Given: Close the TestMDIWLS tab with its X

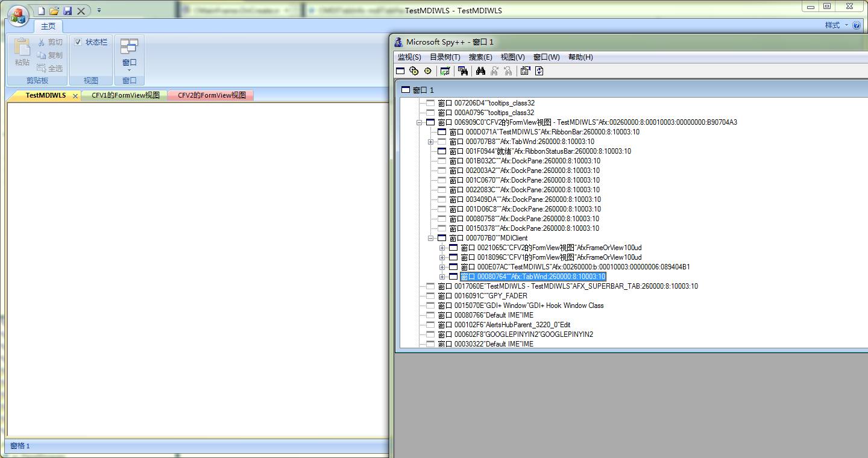Looking at the screenshot, I should click(75, 96).
